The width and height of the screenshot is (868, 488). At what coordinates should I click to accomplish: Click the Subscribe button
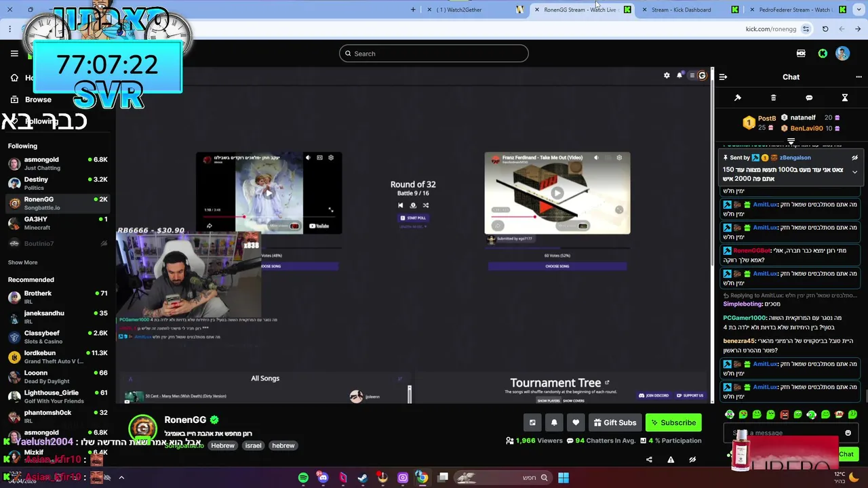tap(673, 423)
